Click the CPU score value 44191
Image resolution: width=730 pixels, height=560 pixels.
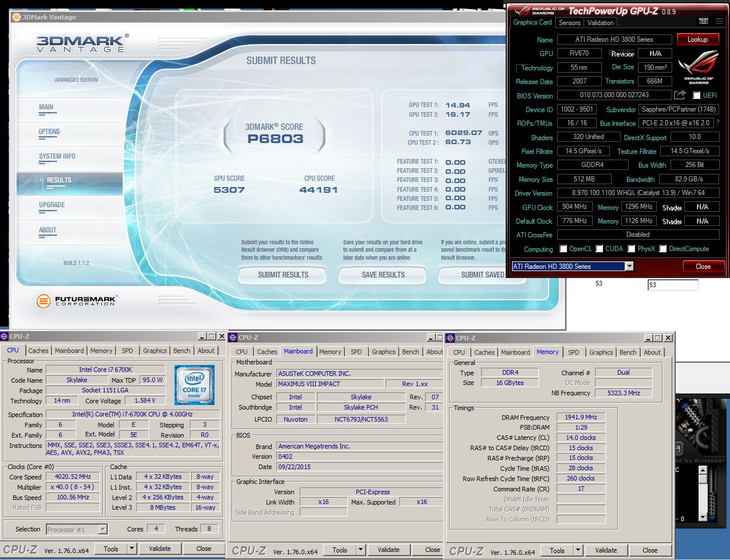(x=319, y=190)
